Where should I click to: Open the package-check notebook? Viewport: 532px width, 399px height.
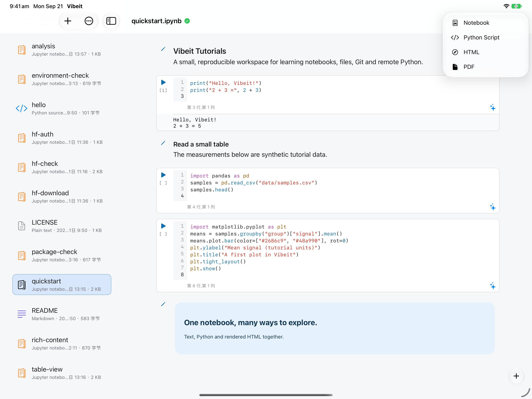click(62, 255)
